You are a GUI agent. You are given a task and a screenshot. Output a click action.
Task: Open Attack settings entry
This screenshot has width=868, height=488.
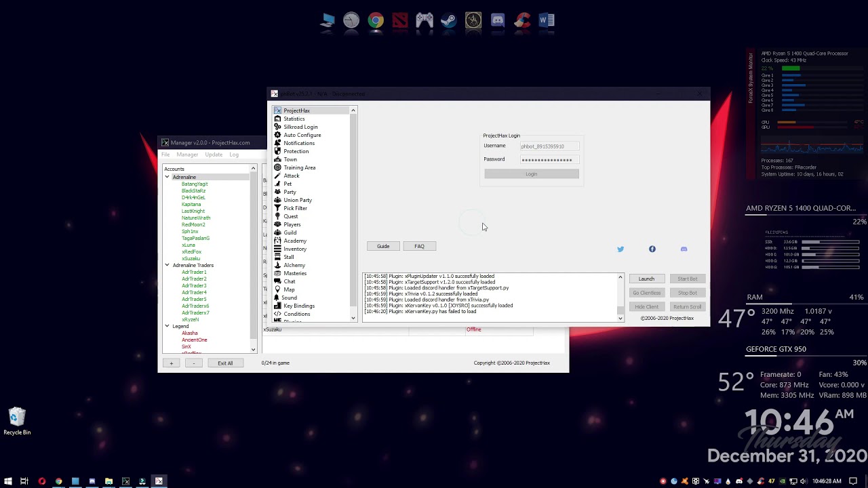291,176
